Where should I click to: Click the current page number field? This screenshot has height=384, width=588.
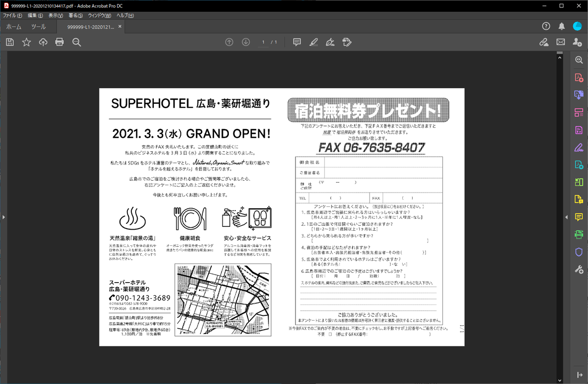pos(264,42)
